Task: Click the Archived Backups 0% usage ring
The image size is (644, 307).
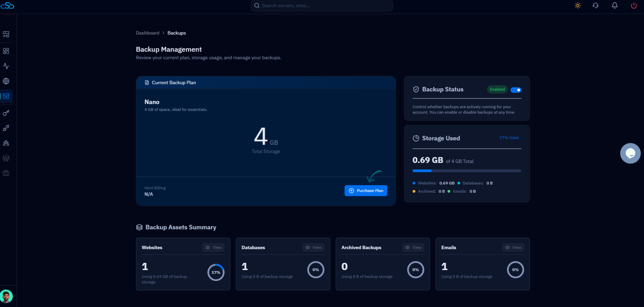Action: 415,270
